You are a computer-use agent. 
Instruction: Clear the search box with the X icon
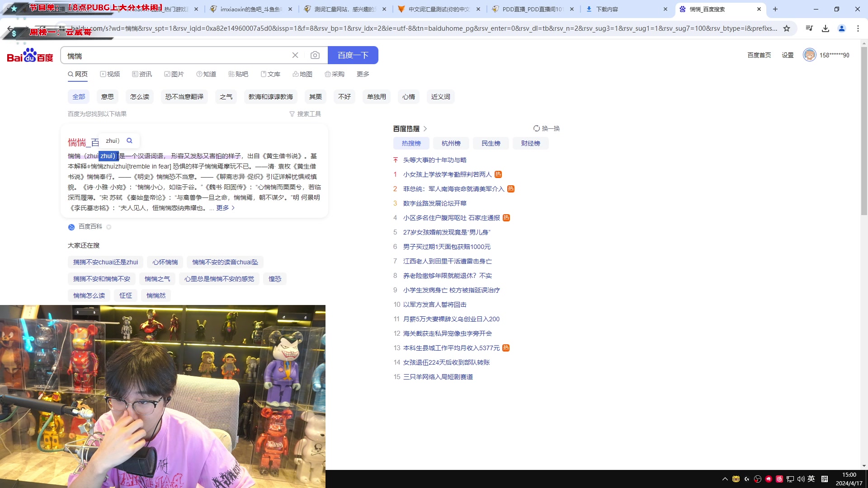(295, 55)
